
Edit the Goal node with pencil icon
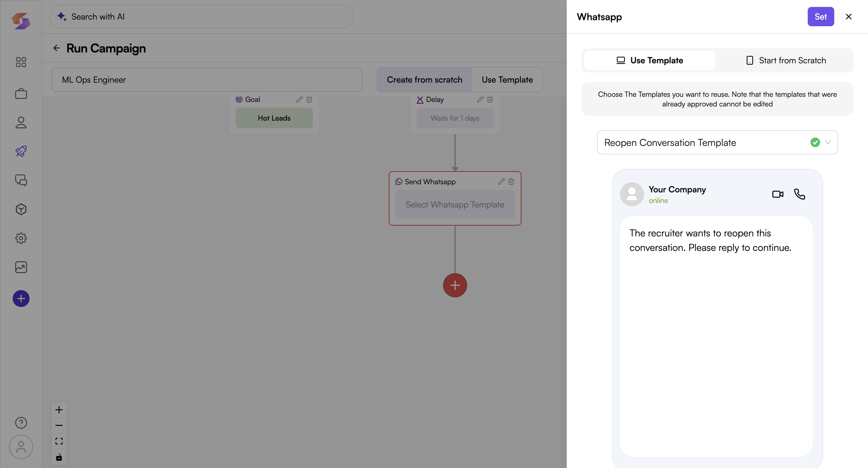tap(299, 100)
